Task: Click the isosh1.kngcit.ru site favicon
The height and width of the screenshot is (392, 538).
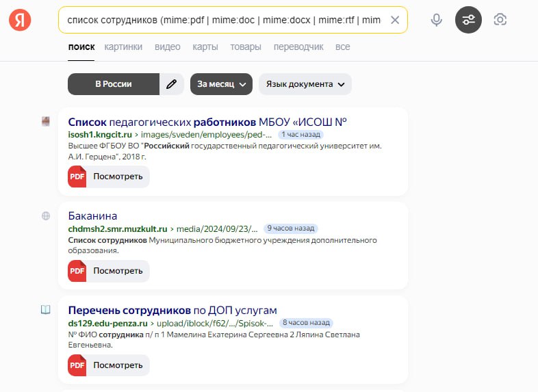Action: 46,121
